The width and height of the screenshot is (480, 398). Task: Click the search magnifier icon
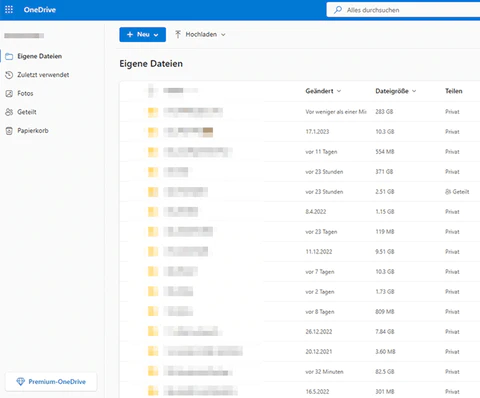pyautogui.click(x=338, y=10)
